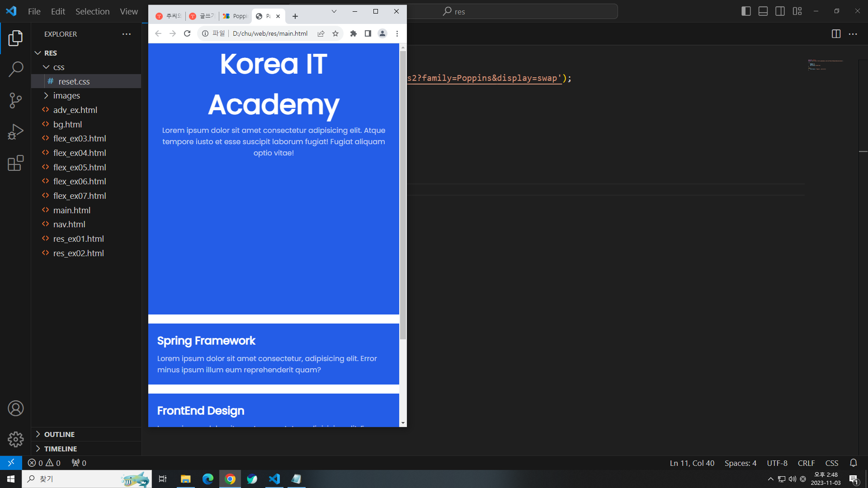Open the Run and Debug view

(16, 132)
